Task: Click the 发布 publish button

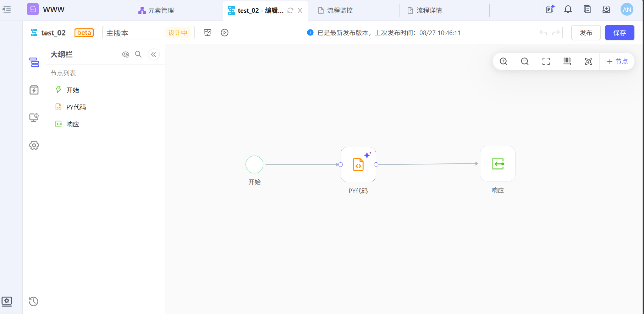Action: pos(585,33)
